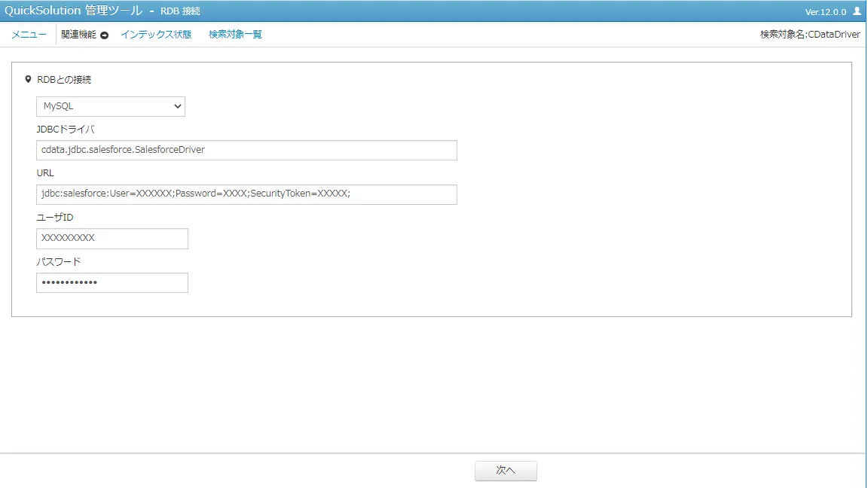868x488 pixels.
Task: Click the Ver.12.0.0 version text
Action: (x=826, y=12)
